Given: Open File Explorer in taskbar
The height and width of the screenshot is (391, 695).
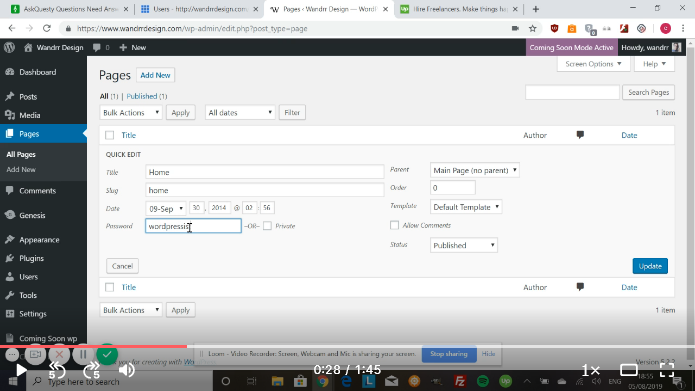Looking at the screenshot, I should [277, 381].
